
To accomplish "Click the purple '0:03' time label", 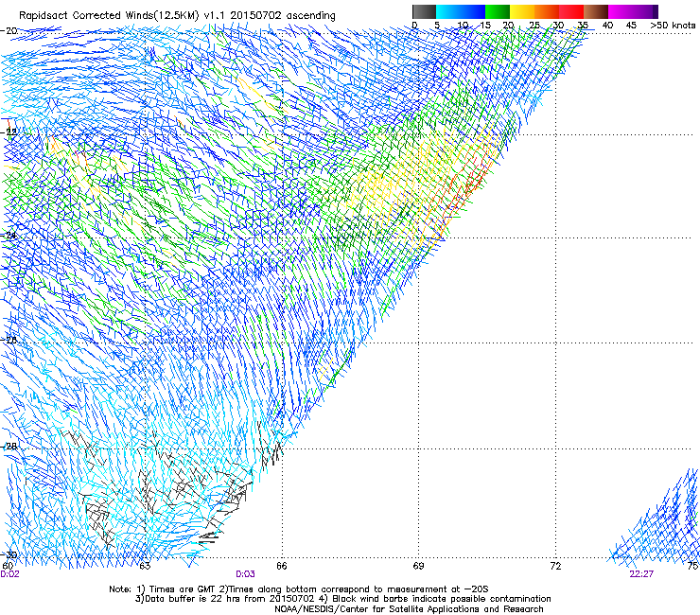I will (x=245, y=574).
